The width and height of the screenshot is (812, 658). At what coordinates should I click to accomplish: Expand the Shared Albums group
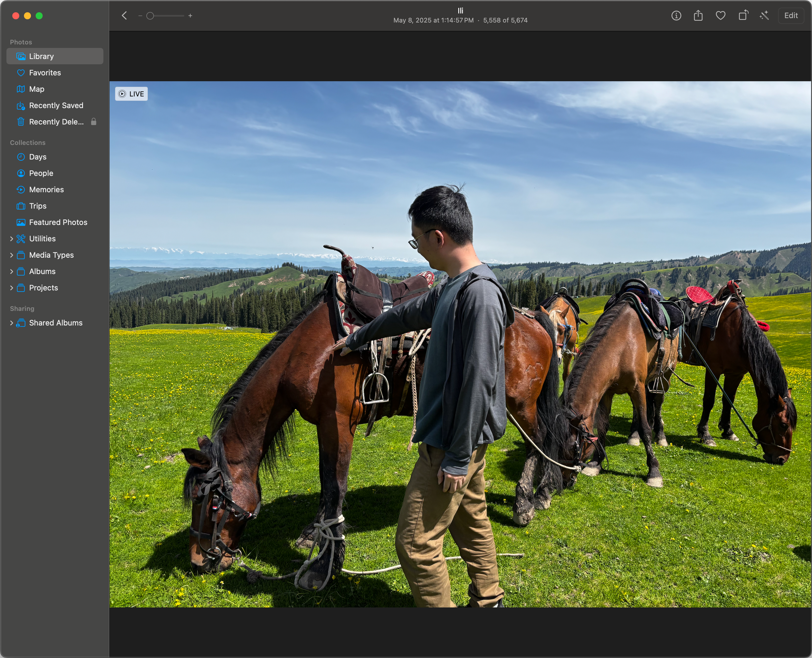coord(11,323)
